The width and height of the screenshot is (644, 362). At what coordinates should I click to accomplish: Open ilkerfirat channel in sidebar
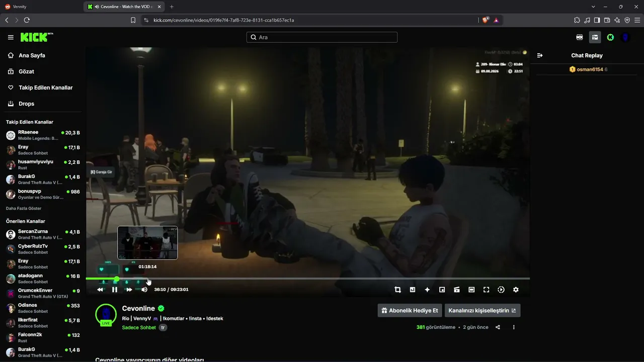pos(43,323)
